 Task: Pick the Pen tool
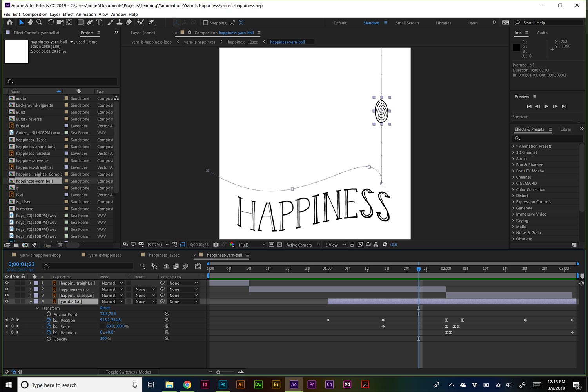coord(90,22)
